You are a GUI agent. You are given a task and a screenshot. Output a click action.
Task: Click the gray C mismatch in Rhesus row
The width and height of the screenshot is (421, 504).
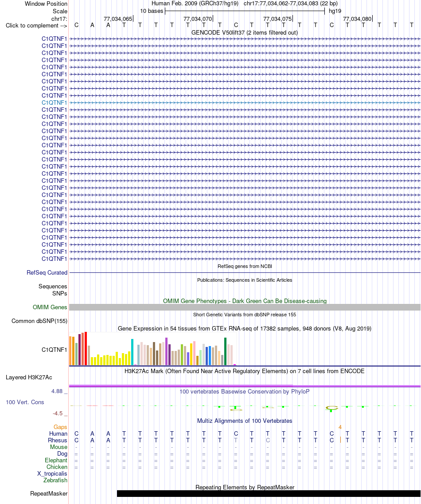[268, 441]
